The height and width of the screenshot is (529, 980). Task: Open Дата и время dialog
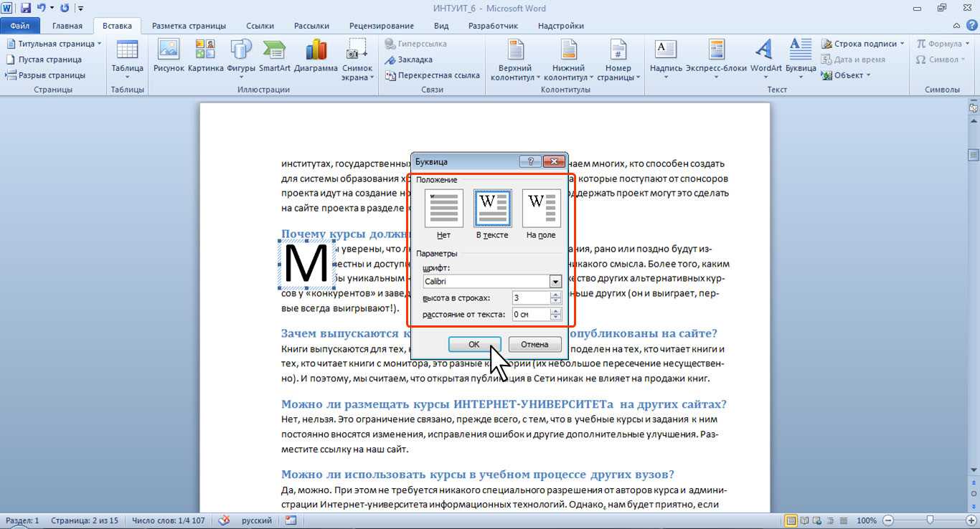tap(854, 59)
